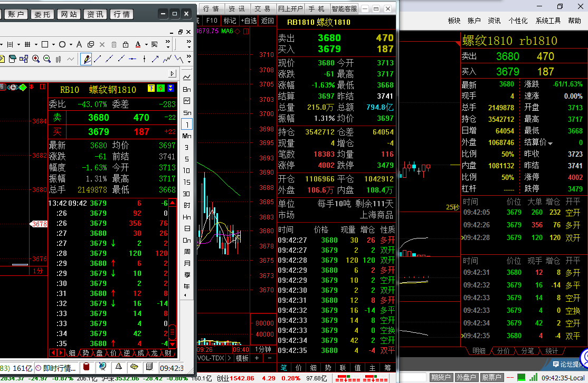
Task: Select the arrow line drawing tool
Action: [155, 59]
